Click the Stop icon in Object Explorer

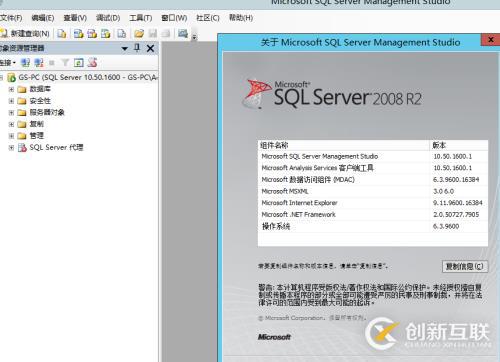[52, 62]
